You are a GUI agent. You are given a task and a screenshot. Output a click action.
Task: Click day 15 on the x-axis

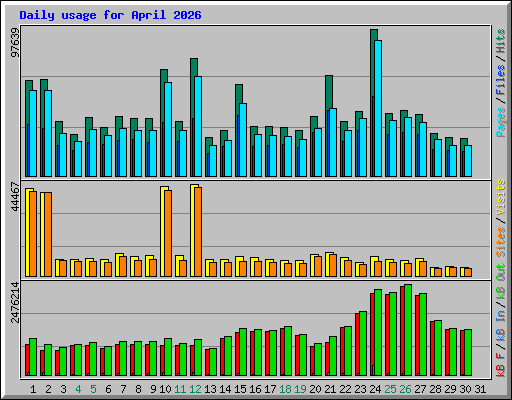[240, 389]
